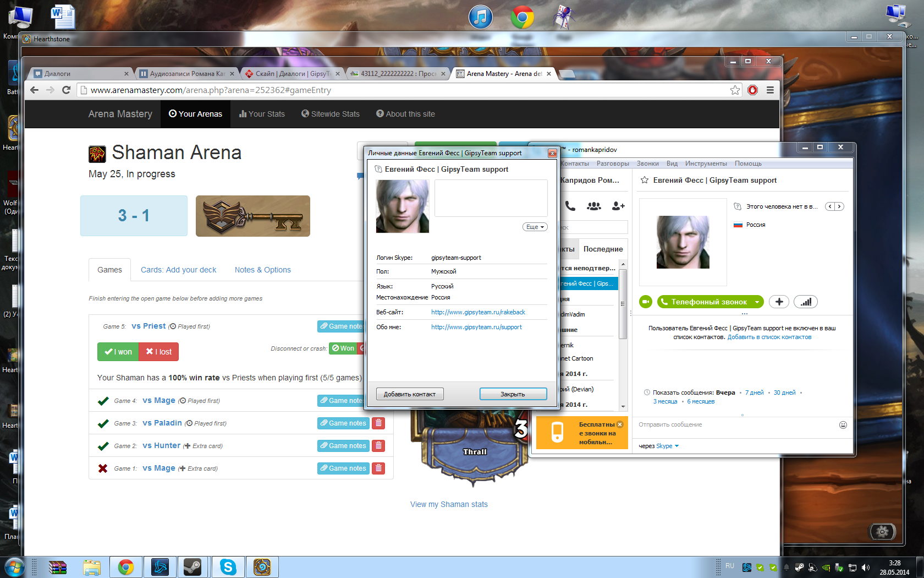Open Контакты menu in Skype
Screen dimensions: 924x578
pos(574,163)
